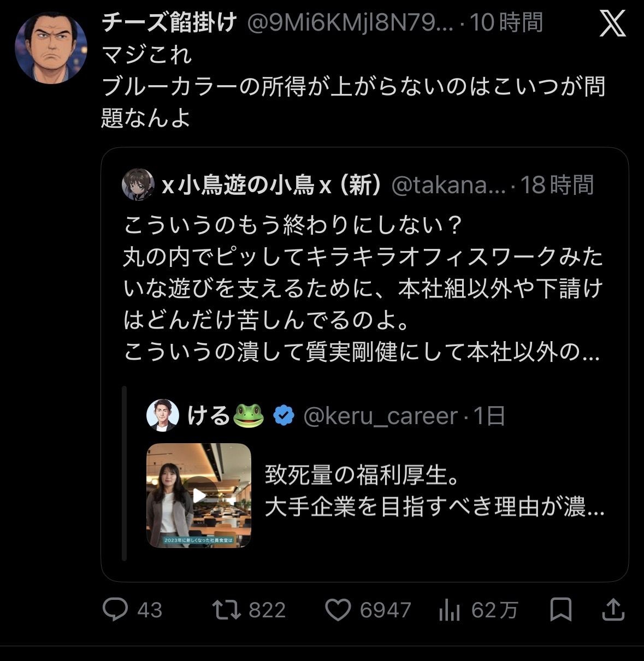
Task: Open the @takana... handle
Action: (x=450, y=186)
